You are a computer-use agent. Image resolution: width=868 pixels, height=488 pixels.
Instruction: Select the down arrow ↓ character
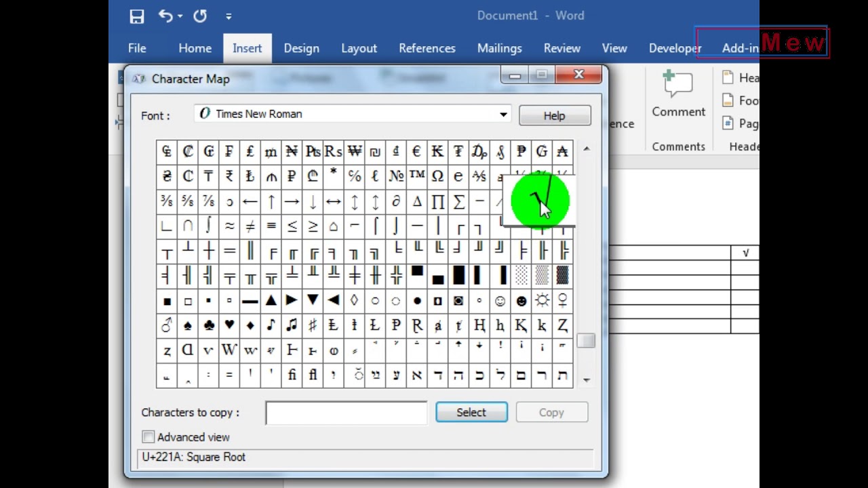313,201
